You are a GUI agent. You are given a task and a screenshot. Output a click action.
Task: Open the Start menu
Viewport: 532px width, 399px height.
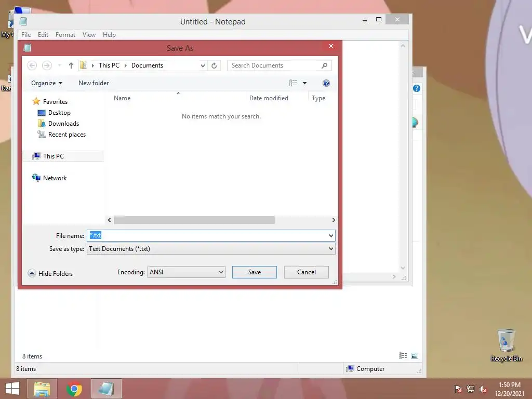pyautogui.click(x=12, y=389)
